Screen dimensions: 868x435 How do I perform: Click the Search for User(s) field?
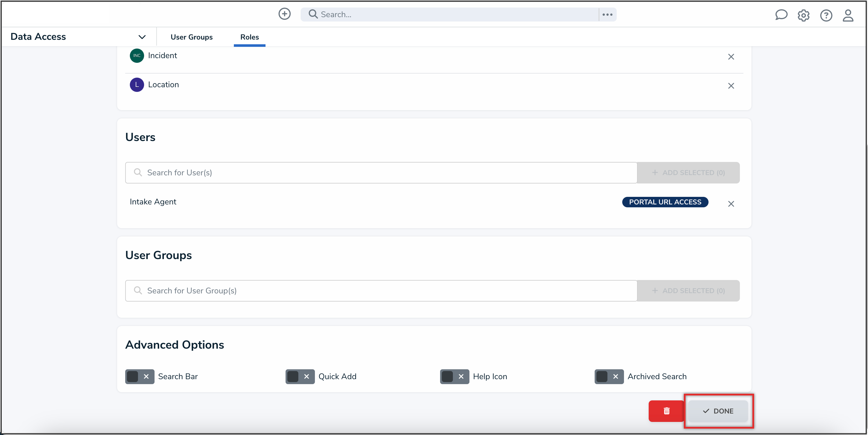tap(381, 173)
